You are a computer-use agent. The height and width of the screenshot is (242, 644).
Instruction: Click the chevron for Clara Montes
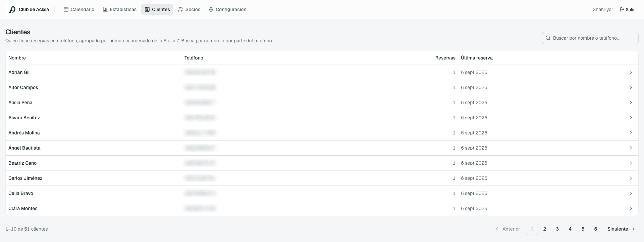pos(631,208)
